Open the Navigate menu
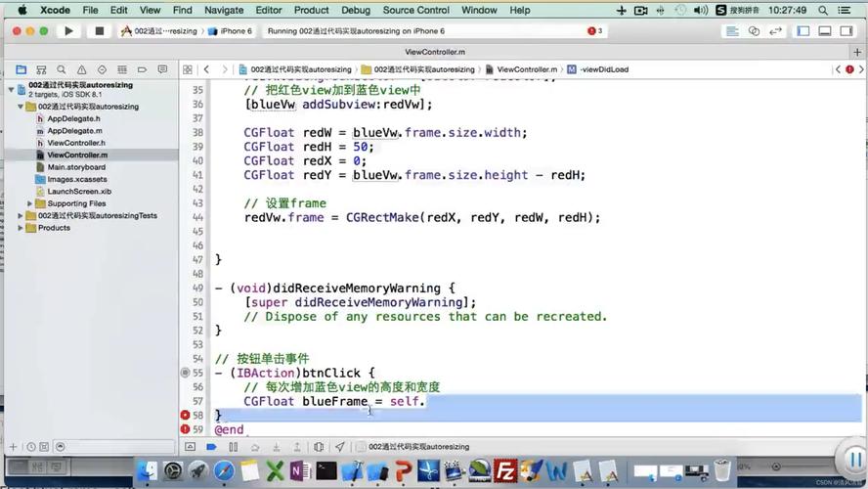Screen dimensions: 868x489 click(224, 10)
